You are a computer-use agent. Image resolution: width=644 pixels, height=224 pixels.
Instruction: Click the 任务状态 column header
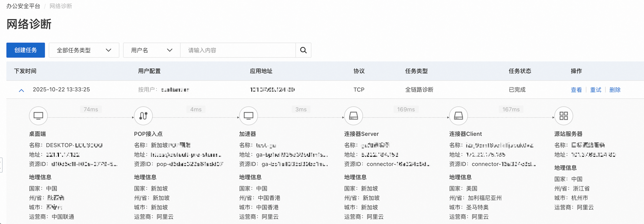[x=520, y=71]
